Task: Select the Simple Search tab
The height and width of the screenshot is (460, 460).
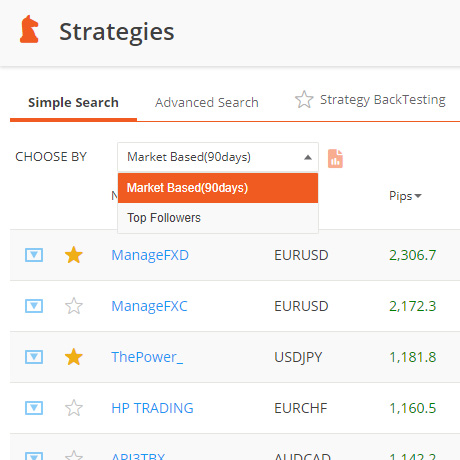Action: pyautogui.click(x=73, y=102)
